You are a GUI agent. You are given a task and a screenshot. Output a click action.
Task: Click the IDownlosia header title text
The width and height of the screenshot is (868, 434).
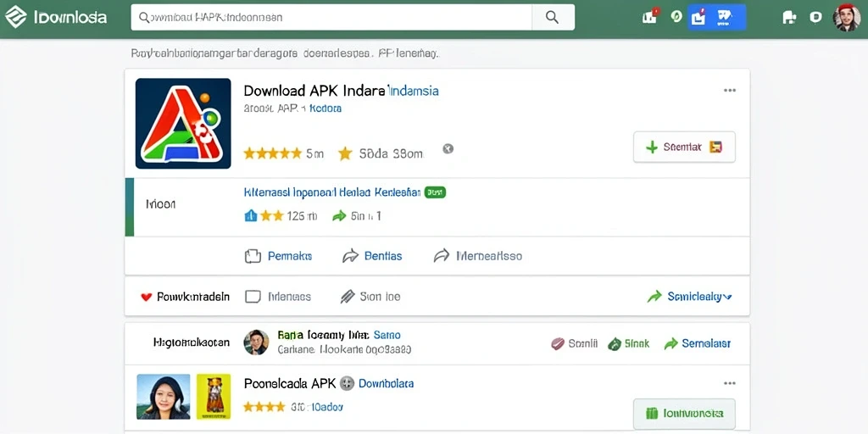coord(70,17)
